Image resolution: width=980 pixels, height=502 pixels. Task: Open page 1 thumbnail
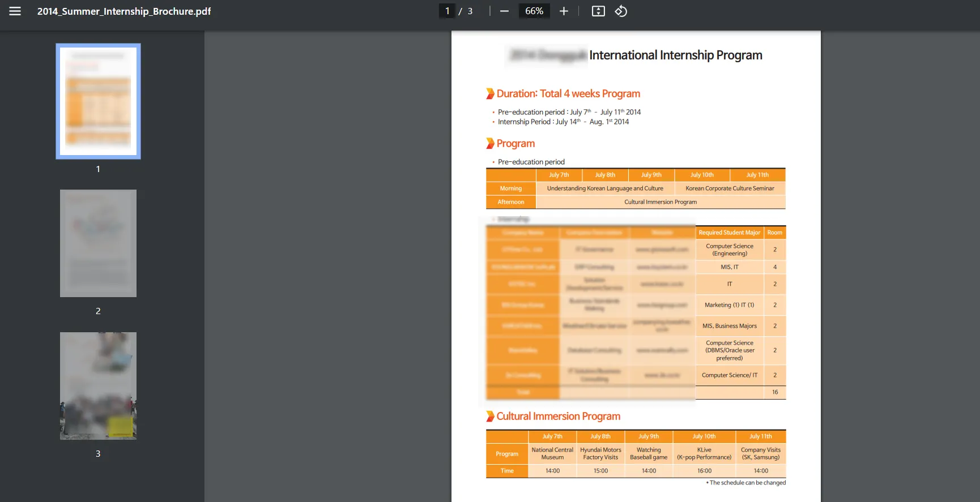coord(98,101)
